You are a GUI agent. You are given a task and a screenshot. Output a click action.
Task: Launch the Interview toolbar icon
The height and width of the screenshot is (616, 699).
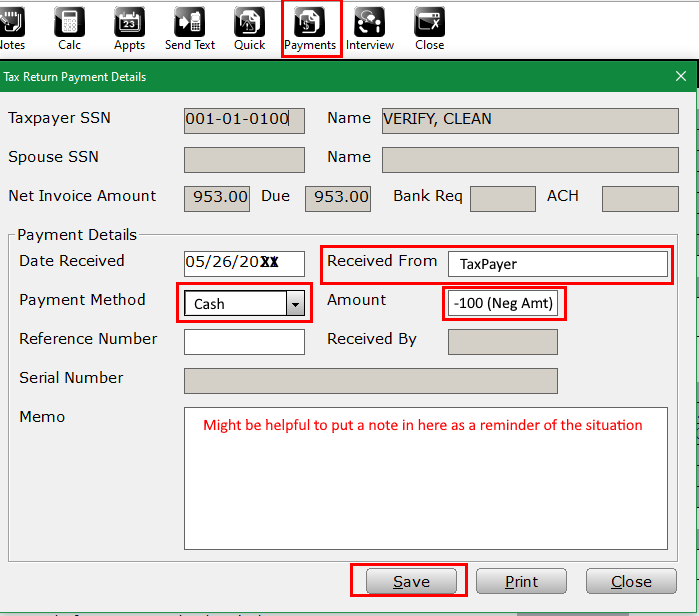tap(370, 28)
